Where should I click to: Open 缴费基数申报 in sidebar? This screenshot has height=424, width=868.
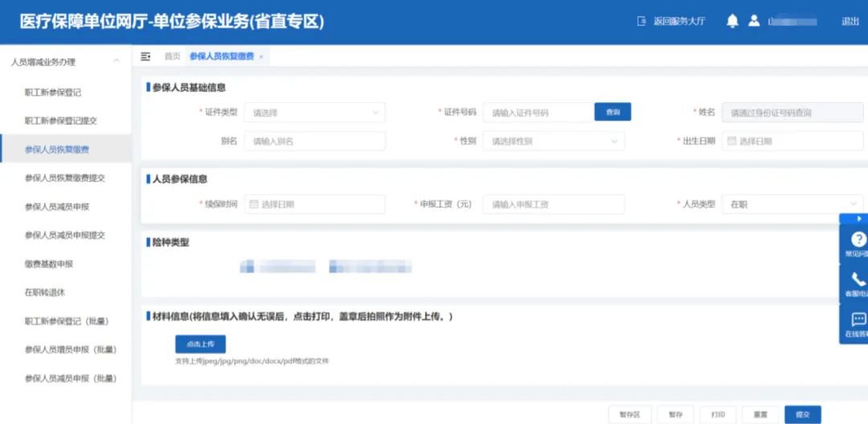[49, 264]
